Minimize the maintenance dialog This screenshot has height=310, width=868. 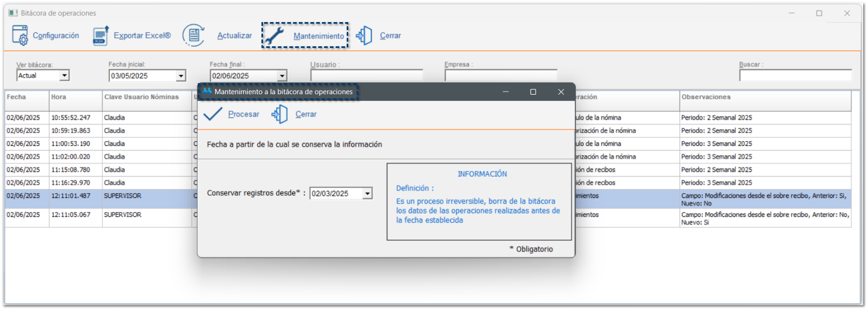506,92
